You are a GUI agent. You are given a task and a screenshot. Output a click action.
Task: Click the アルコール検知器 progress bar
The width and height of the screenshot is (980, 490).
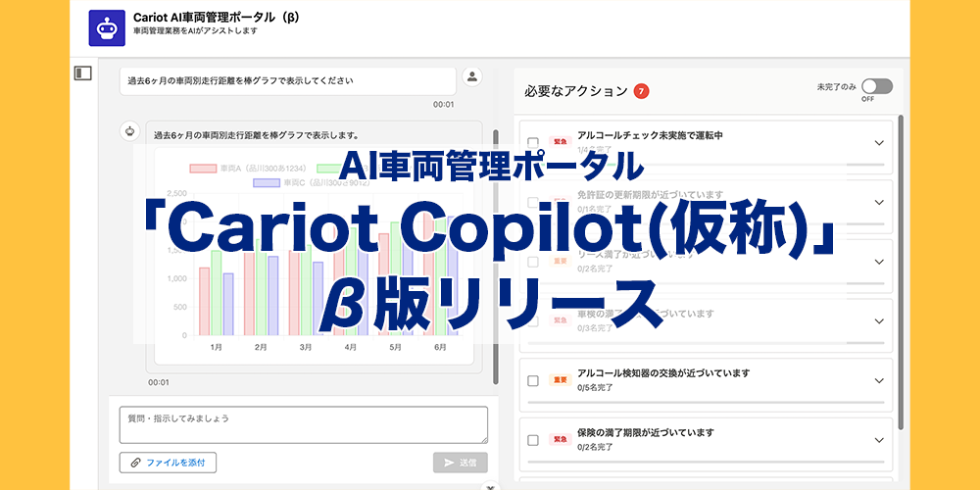[x=707, y=403]
